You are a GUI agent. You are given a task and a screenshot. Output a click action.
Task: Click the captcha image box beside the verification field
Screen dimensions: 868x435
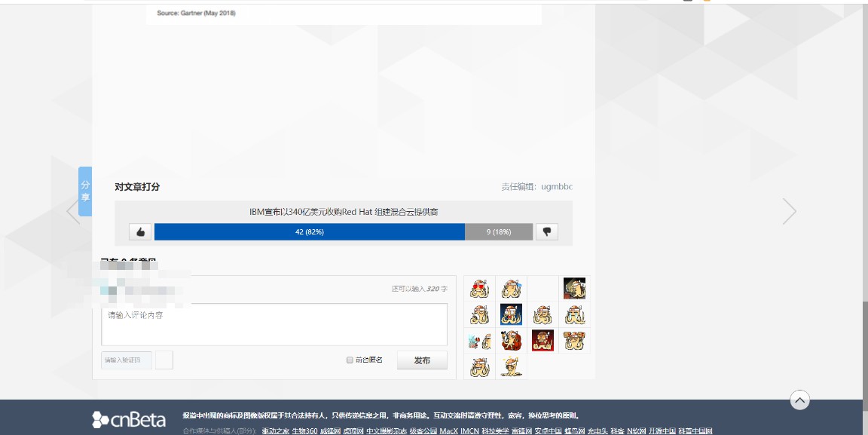[x=164, y=360]
